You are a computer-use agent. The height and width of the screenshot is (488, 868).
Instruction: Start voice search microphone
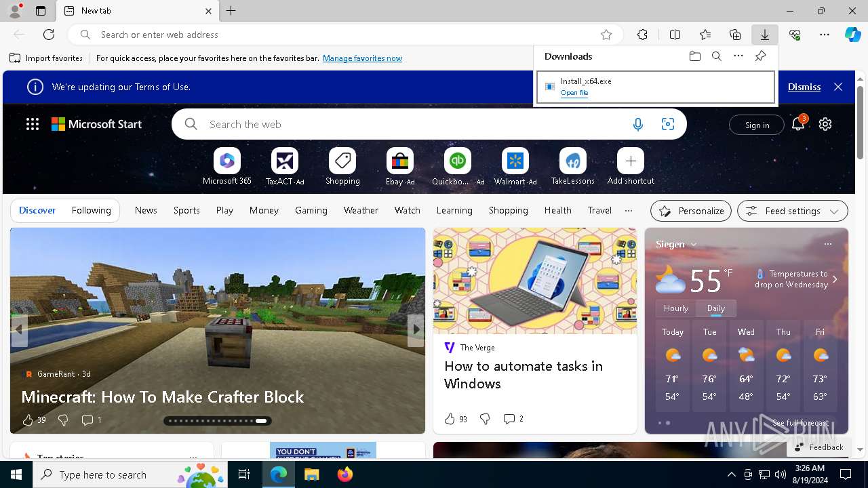coord(637,124)
